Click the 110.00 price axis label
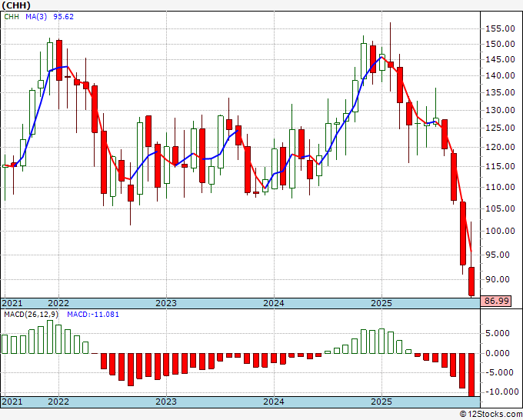The height and width of the screenshot is (420, 523). click(x=500, y=187)
